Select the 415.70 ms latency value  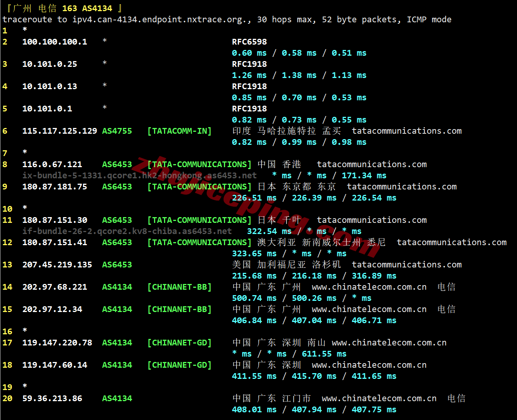pyautogui.click(x=314, y=376)
